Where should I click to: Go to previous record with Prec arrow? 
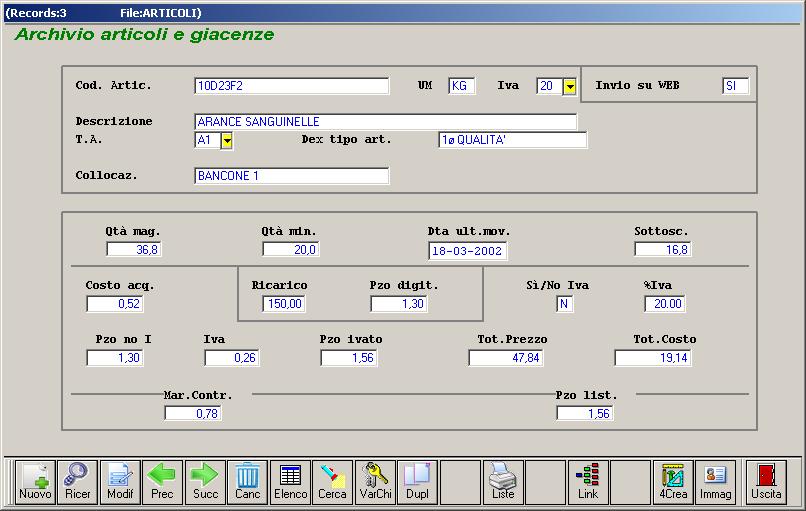(x=162, y=482)
